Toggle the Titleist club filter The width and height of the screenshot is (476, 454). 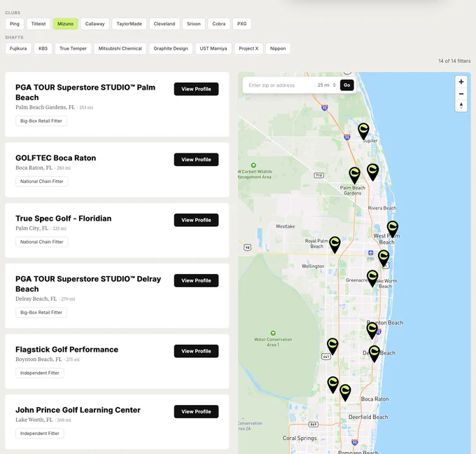[38, 24]
